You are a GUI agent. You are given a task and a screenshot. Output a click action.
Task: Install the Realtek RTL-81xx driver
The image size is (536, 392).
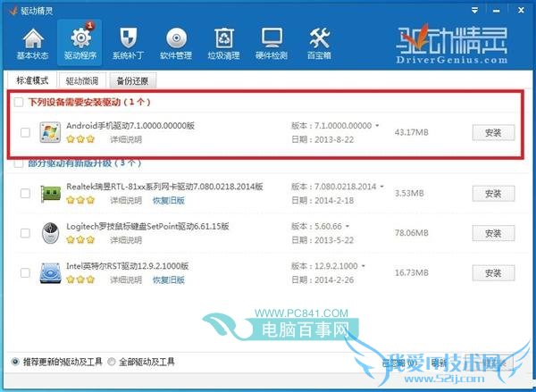pyautogui.click(x=493, y=194)
